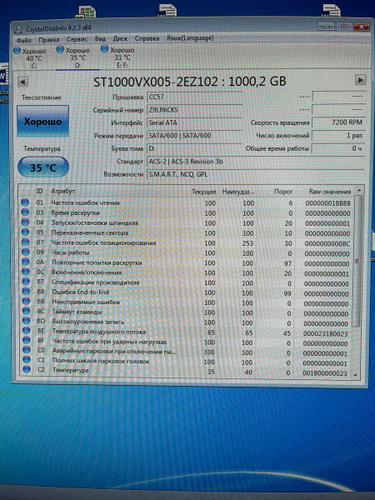Select the C: drive status icon
375x500 pixels.
[x=17, y=51]
